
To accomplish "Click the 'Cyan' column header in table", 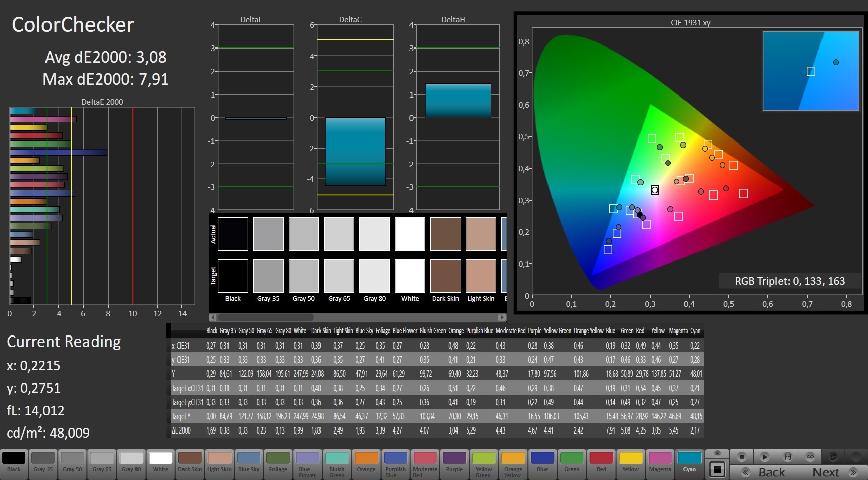I will pos(695,331).
